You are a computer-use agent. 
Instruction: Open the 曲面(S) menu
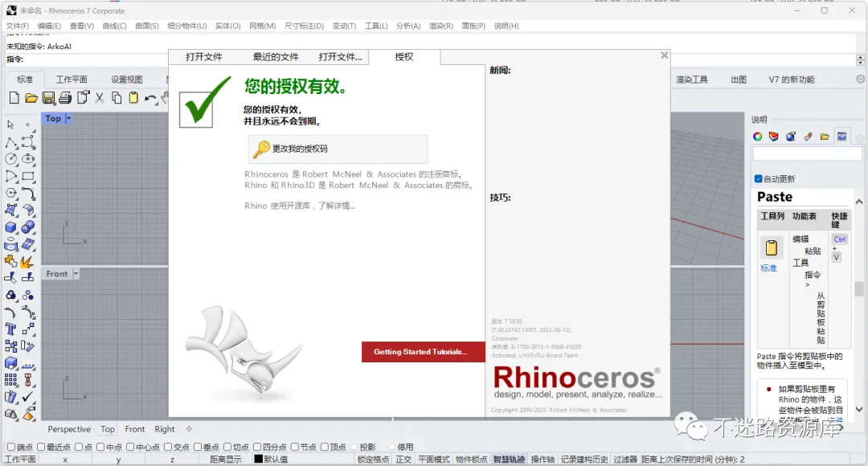coord(147,26)
